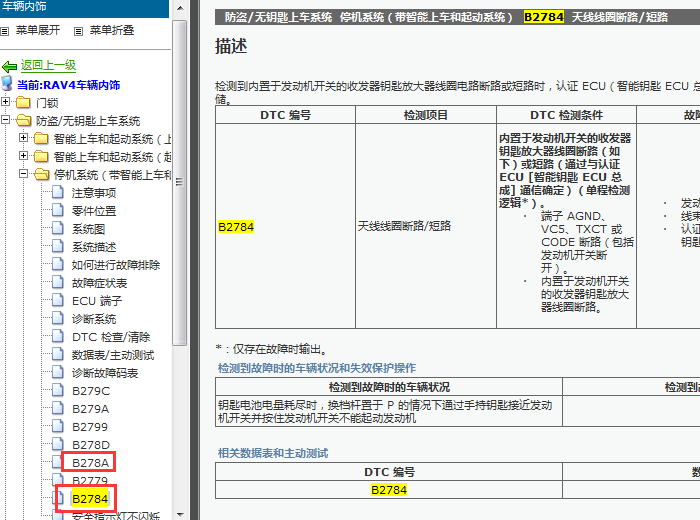Click the green back arrow icon

9,67
